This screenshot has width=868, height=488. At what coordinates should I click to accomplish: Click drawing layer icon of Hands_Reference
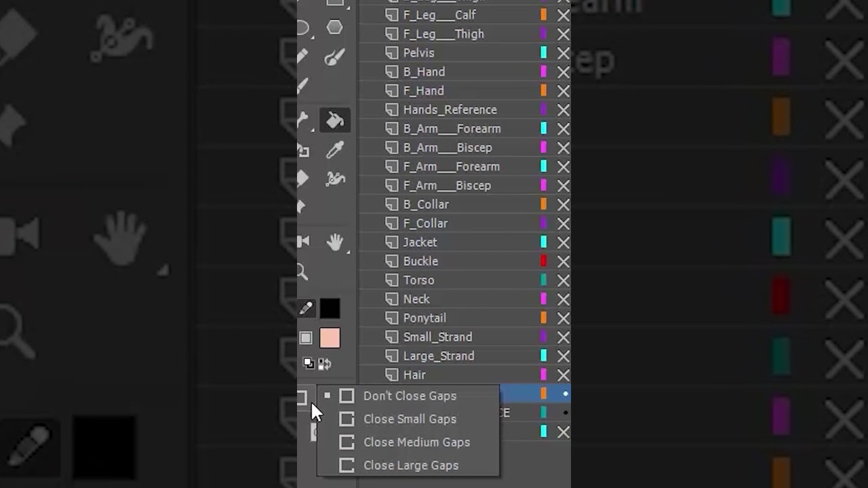pyautogui.click(x=392, y=109)
